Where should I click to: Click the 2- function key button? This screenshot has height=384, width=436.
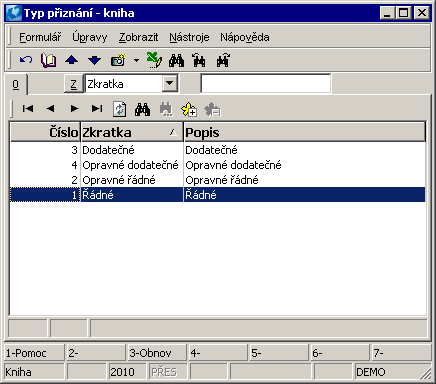pyautogui.click(x=96, y=353)
